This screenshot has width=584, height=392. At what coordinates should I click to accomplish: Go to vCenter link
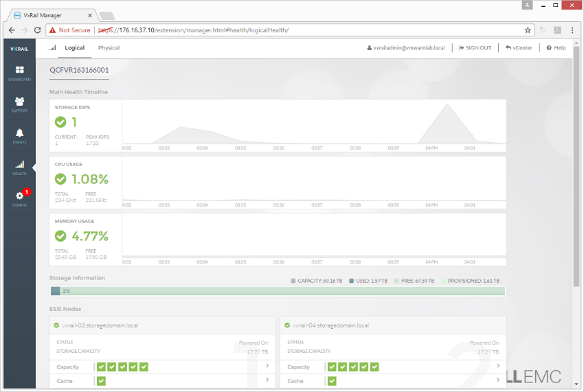(519, 47)
